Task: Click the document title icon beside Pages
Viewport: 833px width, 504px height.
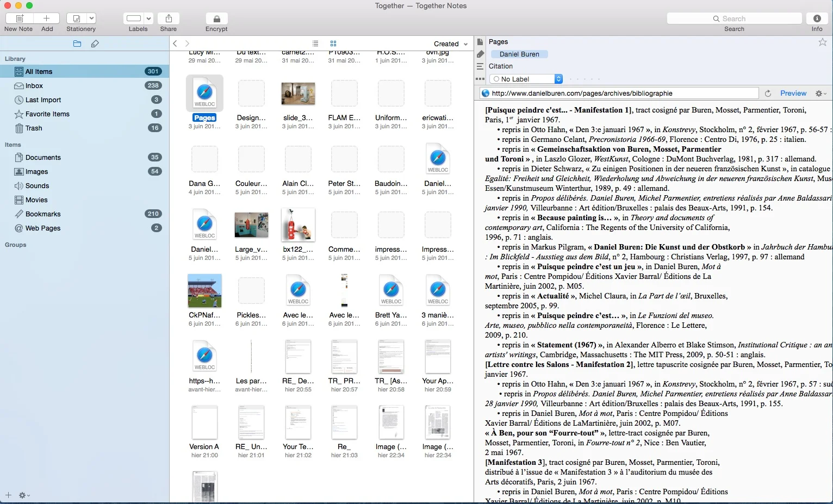Action: click(480, 42)
